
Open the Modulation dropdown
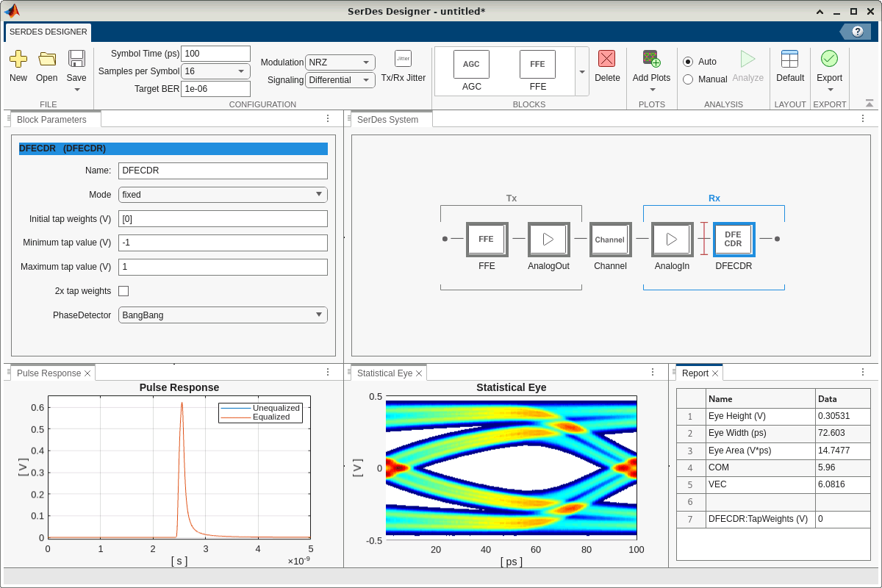340,62
